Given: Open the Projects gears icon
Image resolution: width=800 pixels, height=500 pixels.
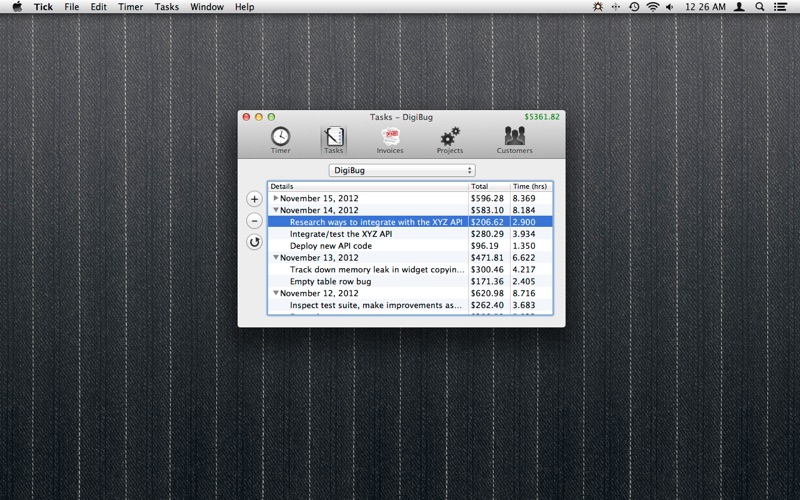Looking at the screenshot, I should click(x=449, y=140).
